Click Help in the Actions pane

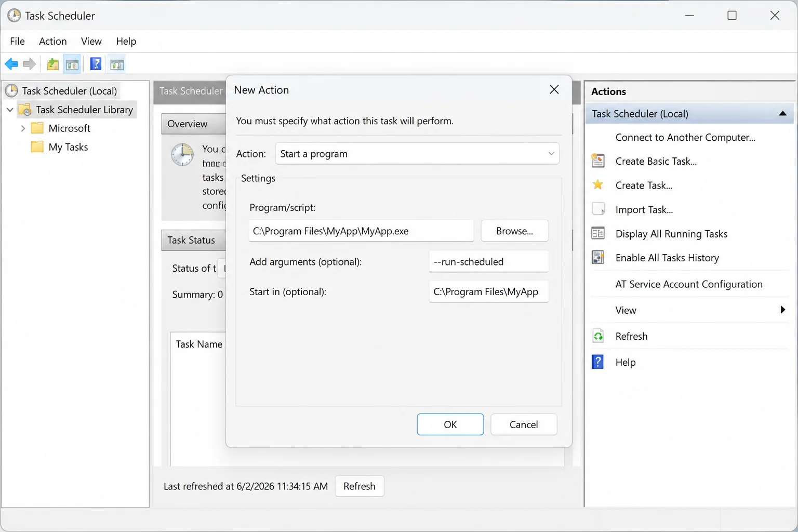pos(626,362)
